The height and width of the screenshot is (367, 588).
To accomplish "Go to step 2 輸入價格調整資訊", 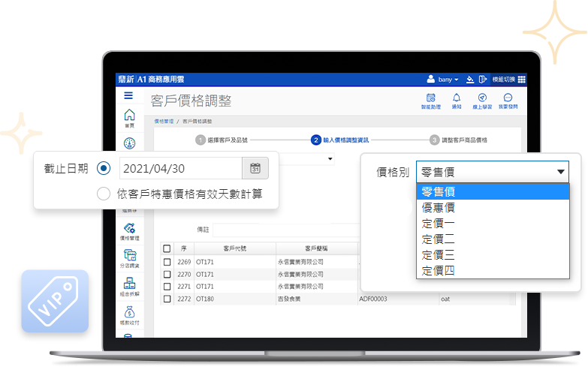I will coord(339,140).
